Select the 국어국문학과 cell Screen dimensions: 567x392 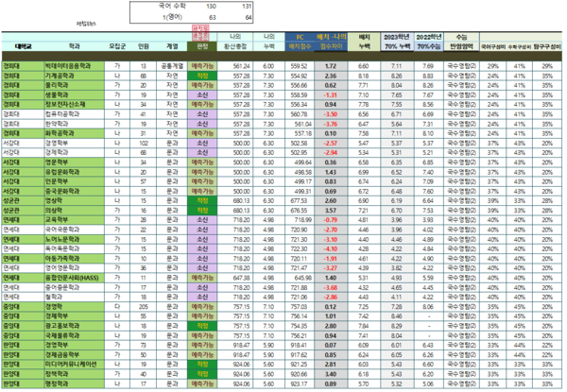(x=74, y=230)
